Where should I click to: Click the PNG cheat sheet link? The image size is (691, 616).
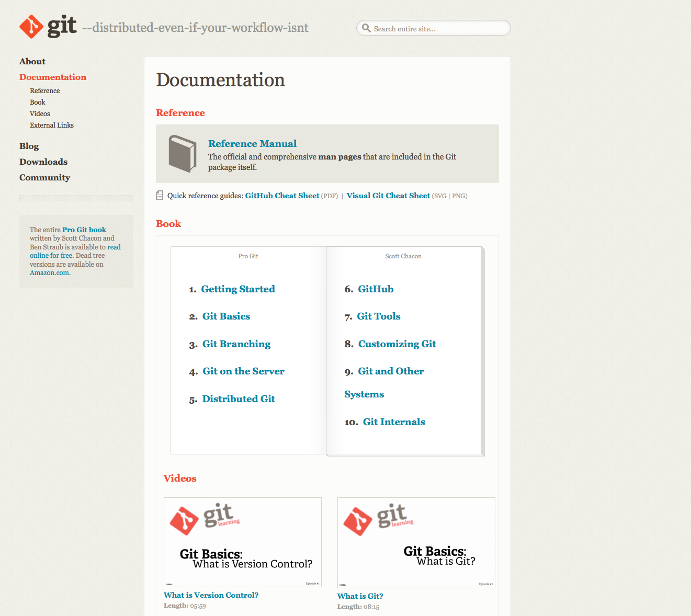coord(459,196)
